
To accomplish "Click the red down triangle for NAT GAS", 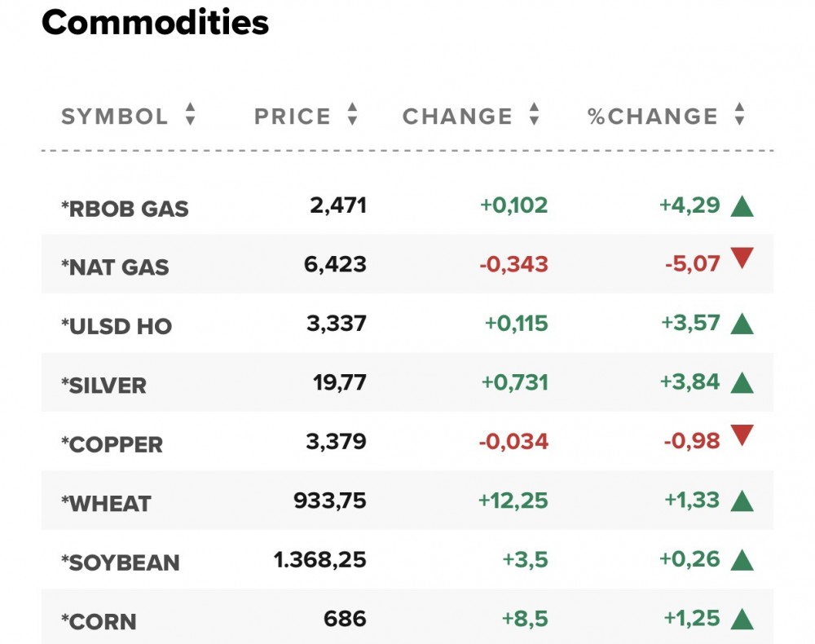I will 742,260.
